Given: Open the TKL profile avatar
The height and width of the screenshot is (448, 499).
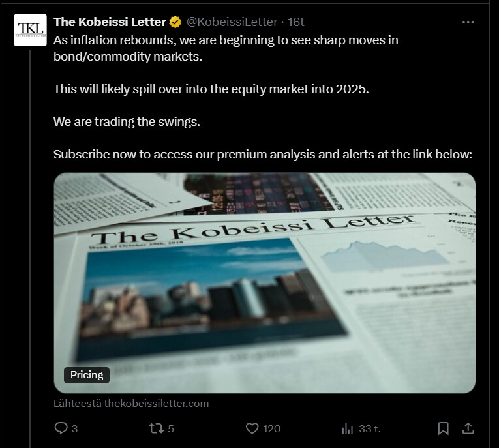Looking at the screenshot, I should click(x=31, y=30).
